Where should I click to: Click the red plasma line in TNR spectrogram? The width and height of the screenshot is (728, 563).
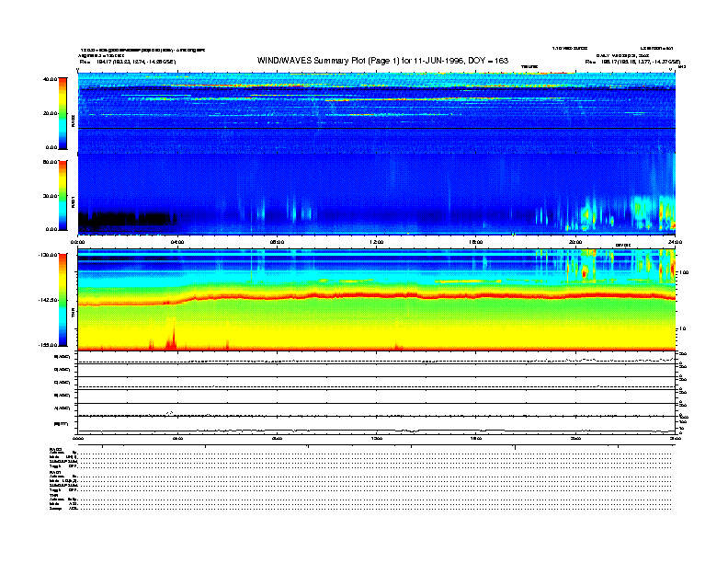tap(377, 296)
